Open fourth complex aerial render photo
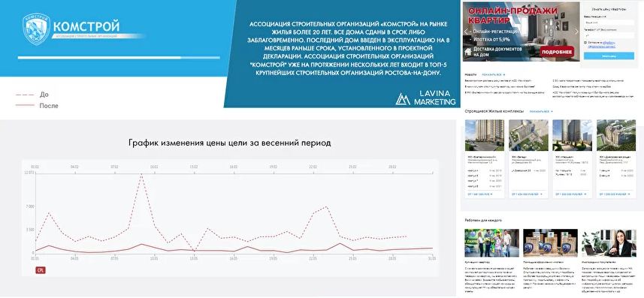The height and width of the screenshot is (298, 644). coord(616,135)
